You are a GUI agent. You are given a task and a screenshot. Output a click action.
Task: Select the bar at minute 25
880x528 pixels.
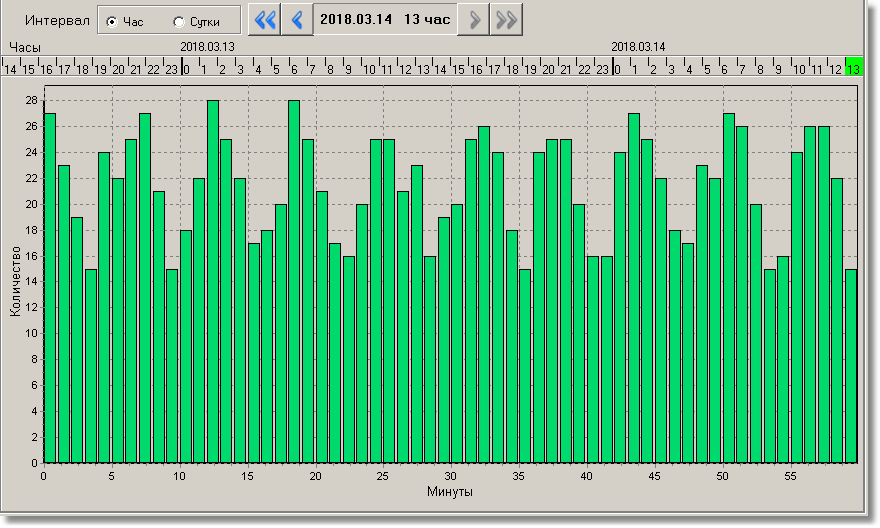390,301
